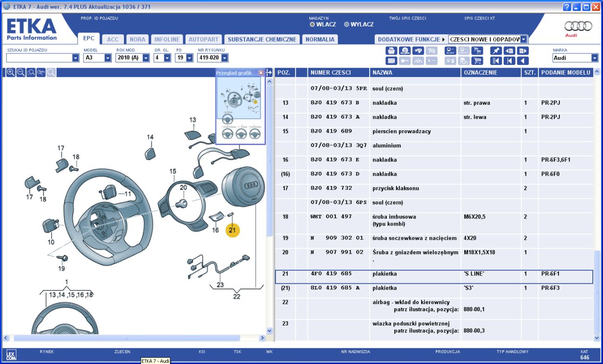The width and height of the screenshot is (603, 364).
Task: Select the zoom-to-area magnifier tool
Action: click(x=31, y=72)
